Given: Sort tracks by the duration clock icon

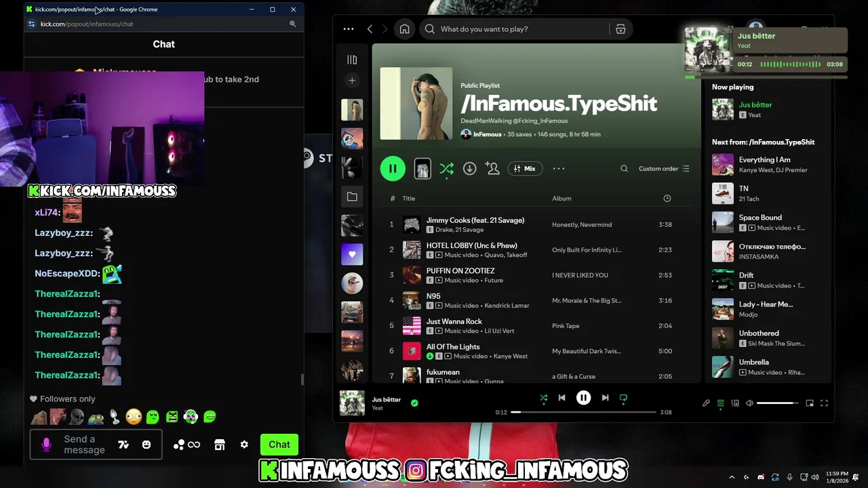Looking at the screenshot, I should [x=667, y=199].
